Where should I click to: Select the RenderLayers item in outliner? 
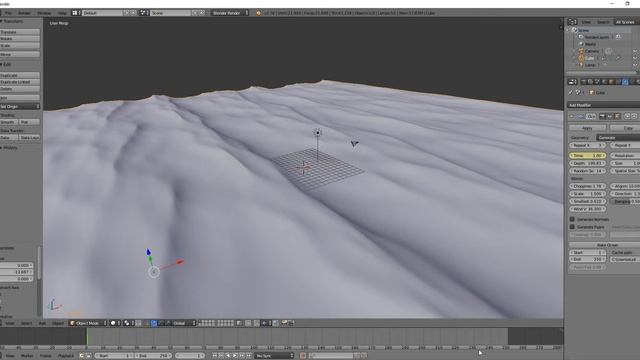597,37
